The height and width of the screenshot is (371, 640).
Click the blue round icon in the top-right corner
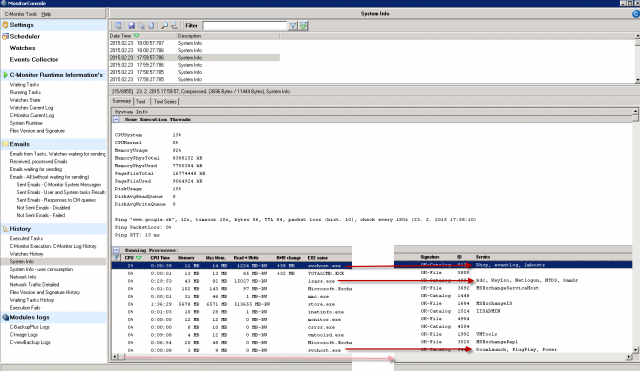pyautogui.click(x=636, y=14)
